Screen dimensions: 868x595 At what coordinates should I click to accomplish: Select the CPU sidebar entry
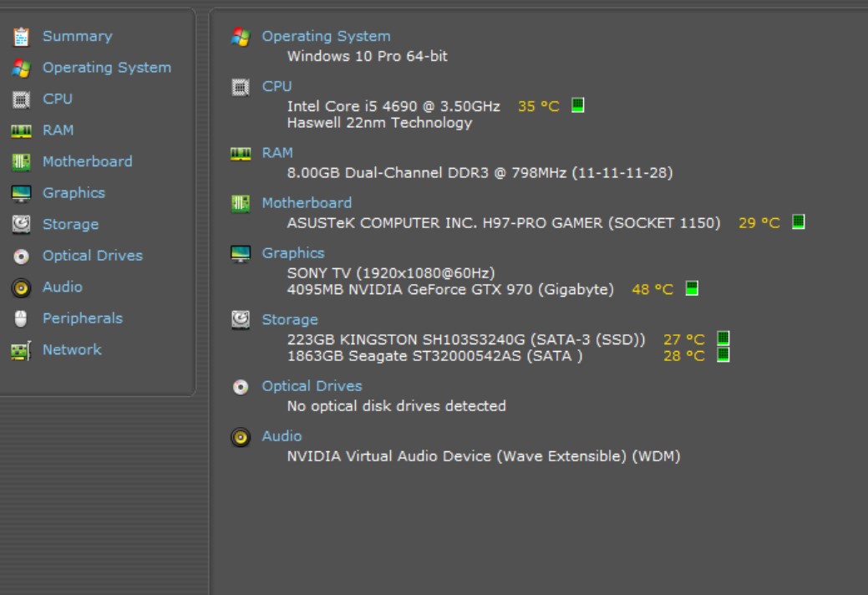click(x=58, y=99)
